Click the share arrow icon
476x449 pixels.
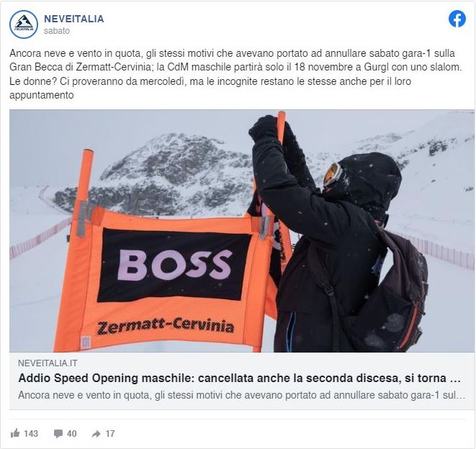[x=96, y=434]
